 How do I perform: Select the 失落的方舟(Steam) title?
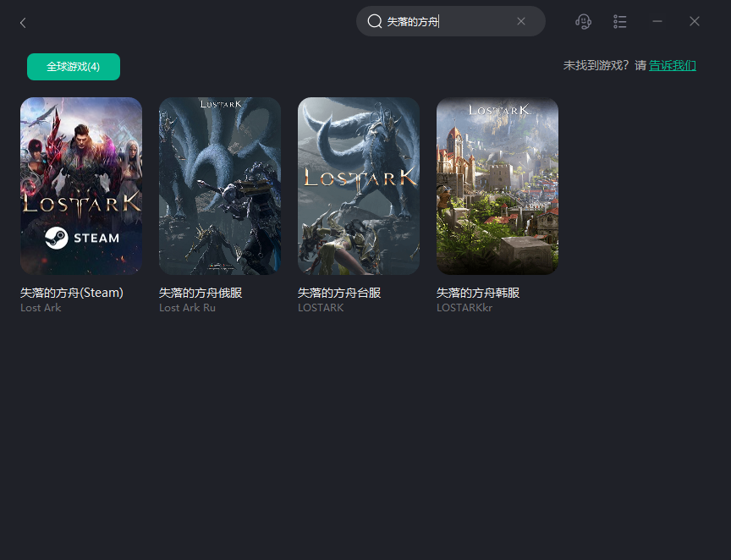coord(72,293)
